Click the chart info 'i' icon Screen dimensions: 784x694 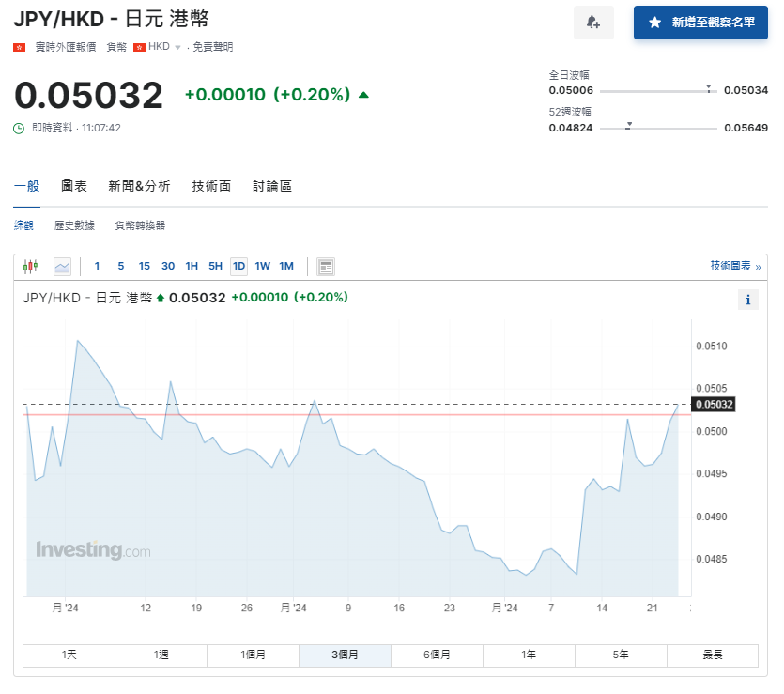748,301
